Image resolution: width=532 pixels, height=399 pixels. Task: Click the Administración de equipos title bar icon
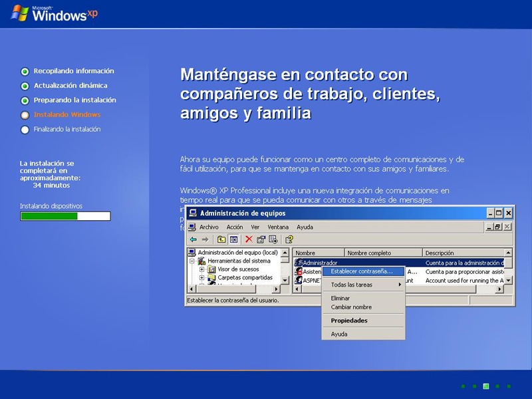(193, 213)
